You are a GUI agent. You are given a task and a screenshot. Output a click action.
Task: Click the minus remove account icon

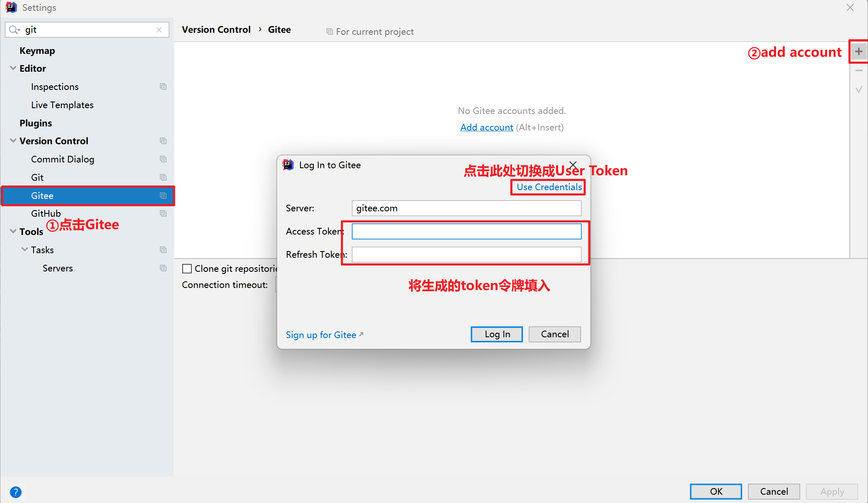pos(858,71)
